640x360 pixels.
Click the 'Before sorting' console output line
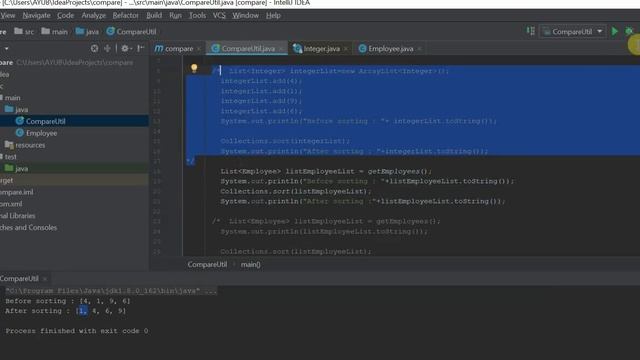click(68, 301)
